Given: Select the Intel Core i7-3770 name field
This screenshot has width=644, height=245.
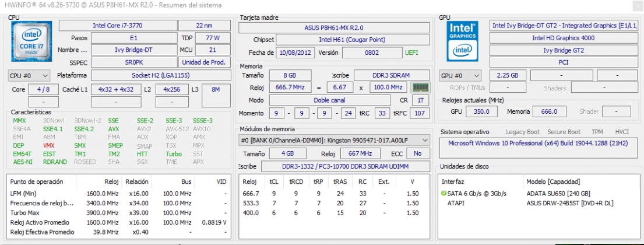Looking at the screenshot, I should click(118, 26).
